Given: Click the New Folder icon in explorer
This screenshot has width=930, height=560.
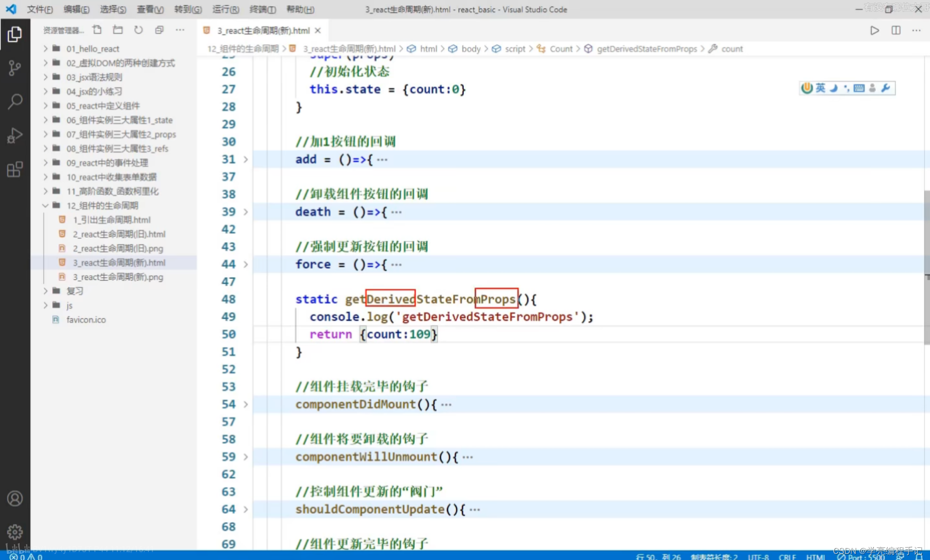Looking at the screenshot, I should [x=118, y=30].
